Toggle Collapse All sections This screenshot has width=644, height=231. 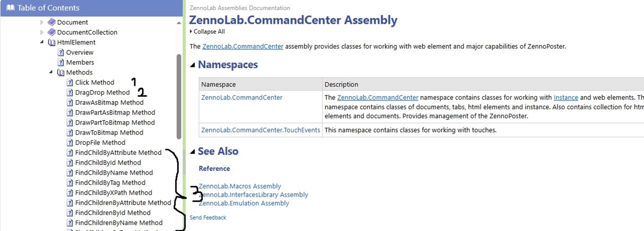point(207,31)
